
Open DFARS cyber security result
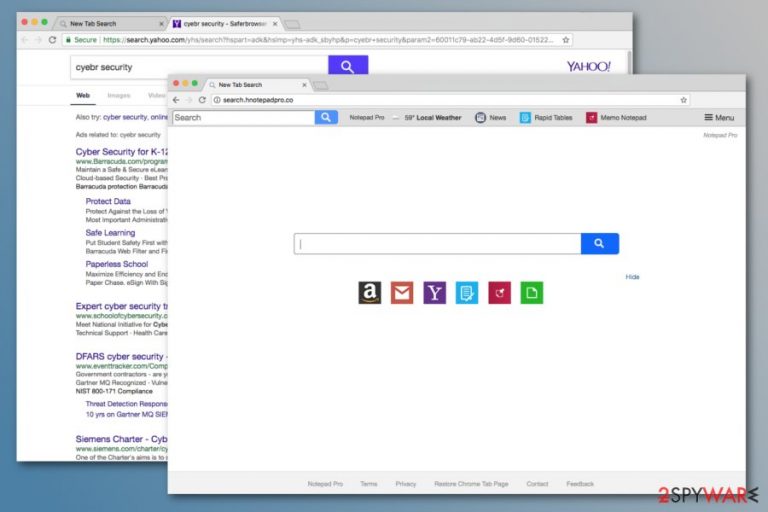click(121, 357)
